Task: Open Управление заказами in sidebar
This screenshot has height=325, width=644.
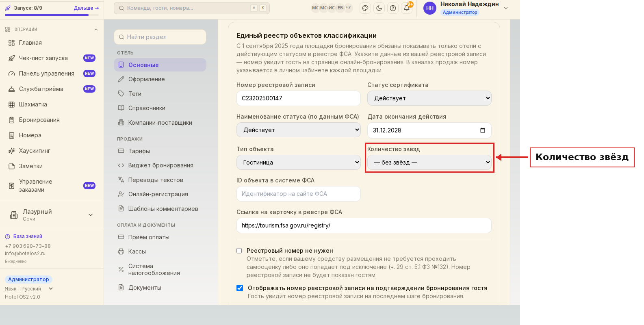Action: pyautogui.click(x=52, y=186)
